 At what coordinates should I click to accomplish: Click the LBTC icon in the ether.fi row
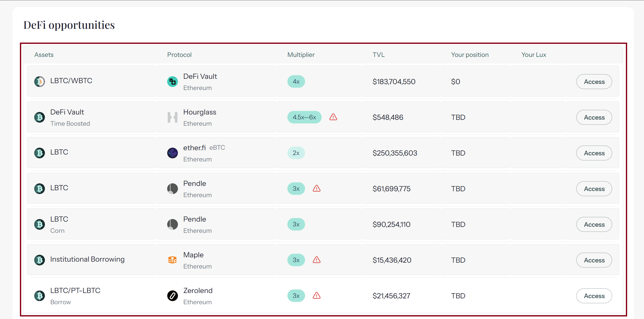click(40, 153)
